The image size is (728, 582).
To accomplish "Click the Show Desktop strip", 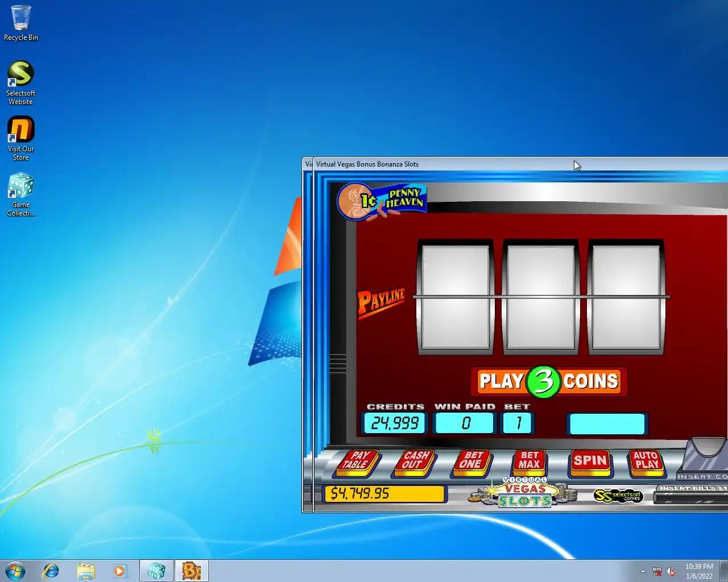I will coord(724,571).
